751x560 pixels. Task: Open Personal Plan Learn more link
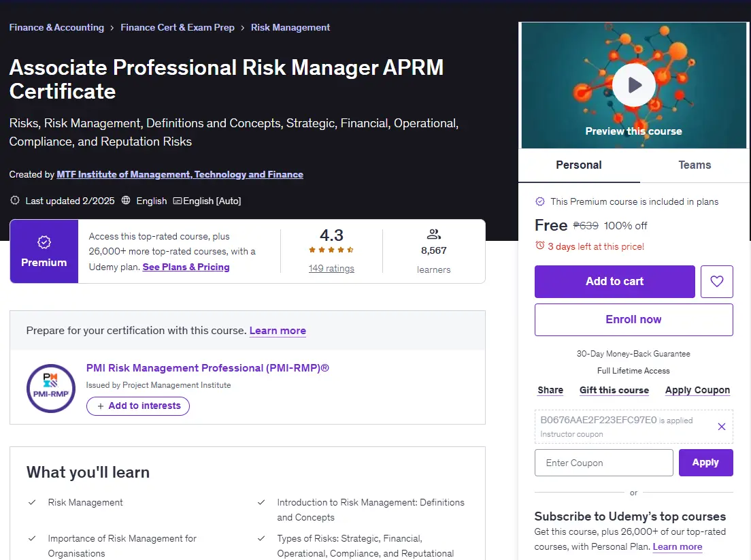click(x=678, y=546)
